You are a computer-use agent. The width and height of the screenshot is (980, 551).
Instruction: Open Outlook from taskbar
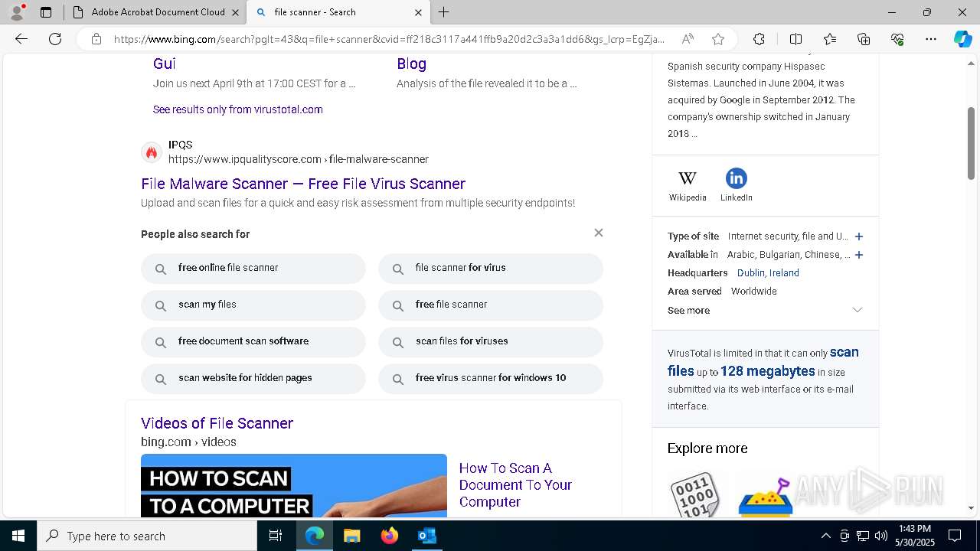426,536
